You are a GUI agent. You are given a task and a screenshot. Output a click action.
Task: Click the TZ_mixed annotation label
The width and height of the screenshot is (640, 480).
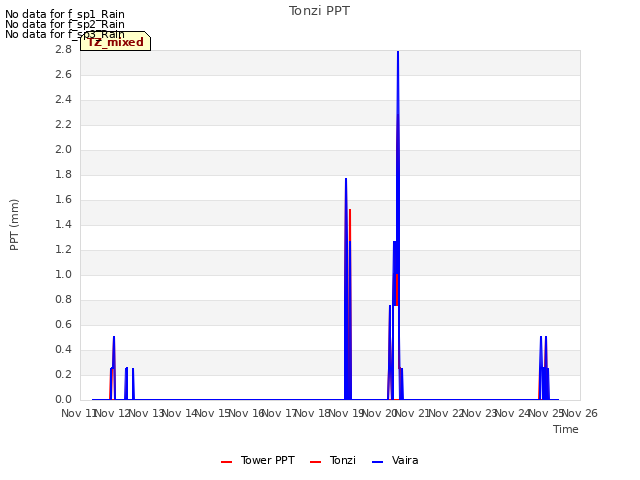point(116,42)
